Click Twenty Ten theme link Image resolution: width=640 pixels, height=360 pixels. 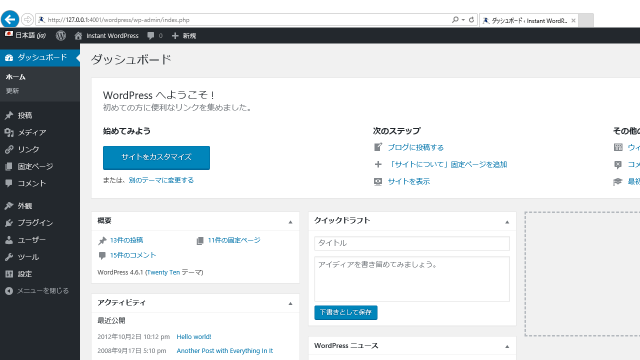(163, 272)
